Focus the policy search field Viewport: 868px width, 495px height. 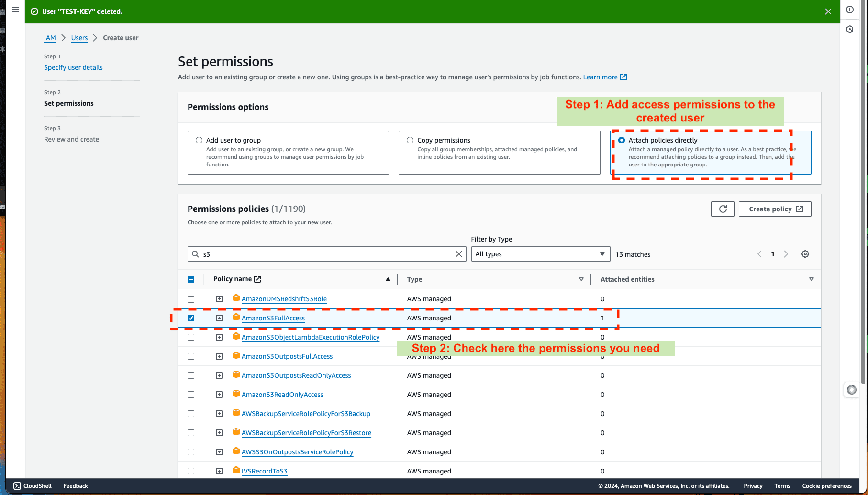327,254
